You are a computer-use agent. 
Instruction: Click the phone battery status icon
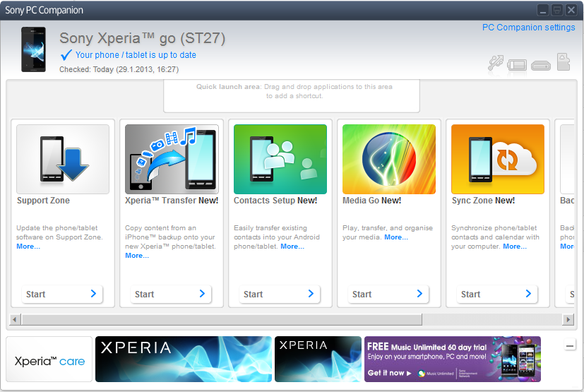pyautogui.click(x=517, y=65)
